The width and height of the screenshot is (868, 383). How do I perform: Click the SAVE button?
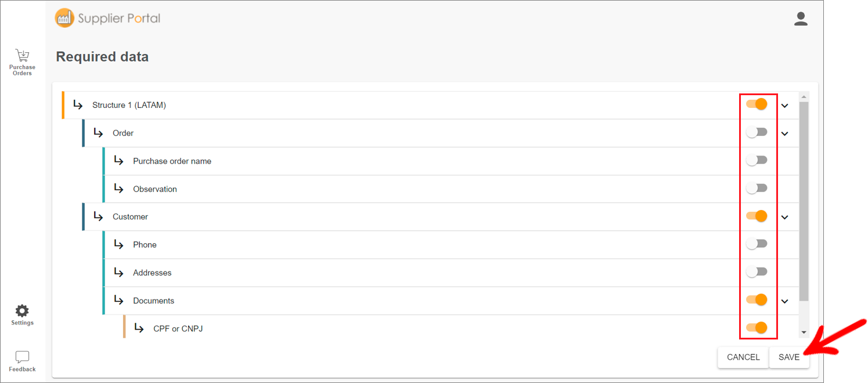click(x=789, y=357)
